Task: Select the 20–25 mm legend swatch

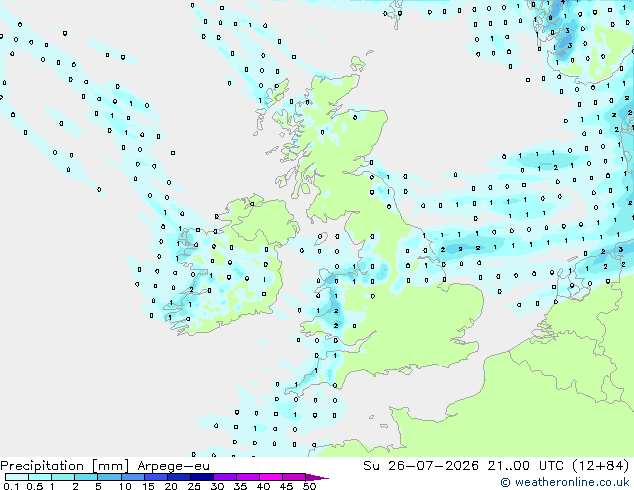Action: click(179, 477)
